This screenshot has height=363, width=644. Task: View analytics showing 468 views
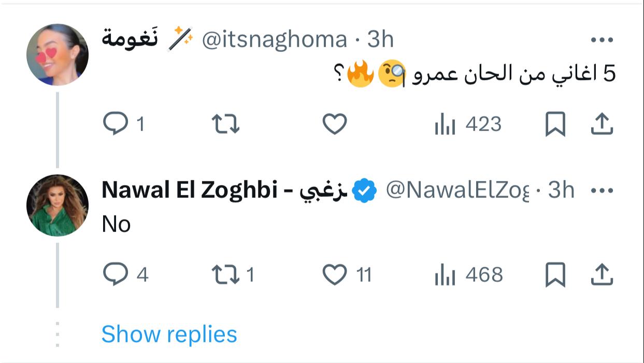(x=468, y=275)
